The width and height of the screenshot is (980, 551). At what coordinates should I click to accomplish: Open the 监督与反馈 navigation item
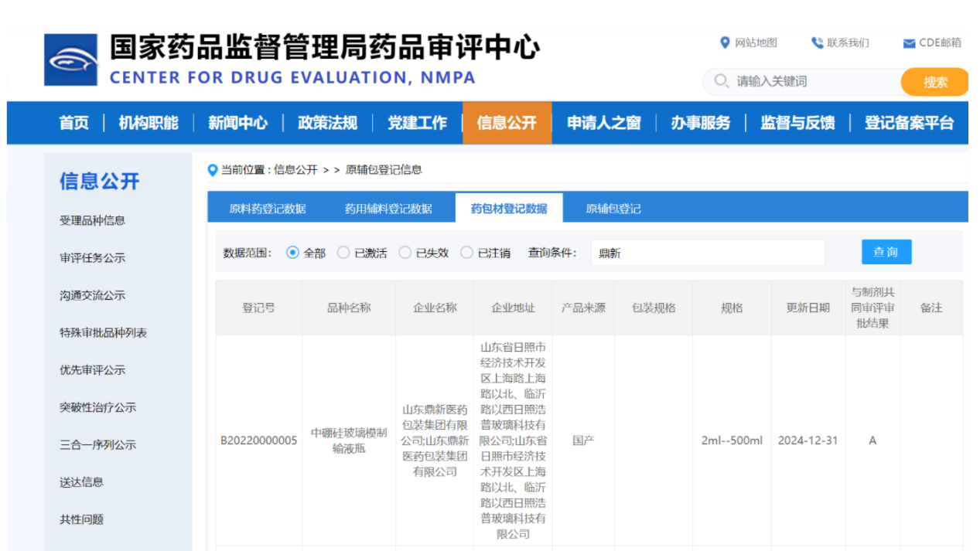[x=797, y=123]
